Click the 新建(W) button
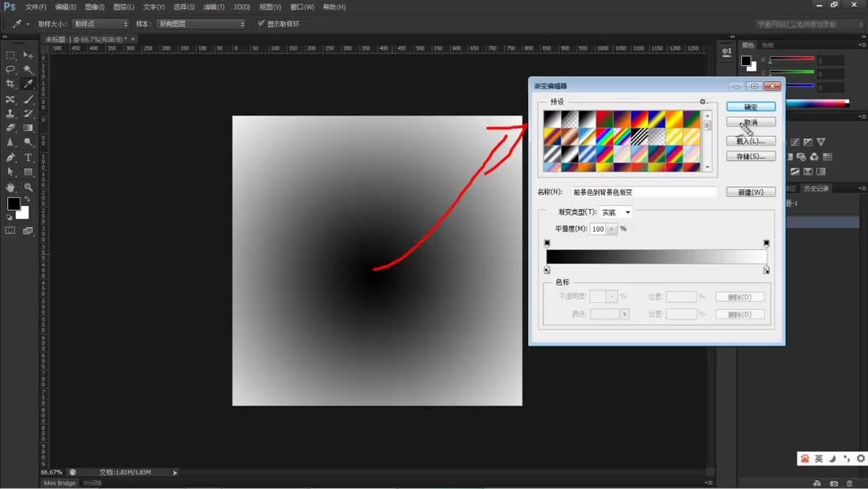The width and height of the screenshot is (868, 489). coord(750,191)
